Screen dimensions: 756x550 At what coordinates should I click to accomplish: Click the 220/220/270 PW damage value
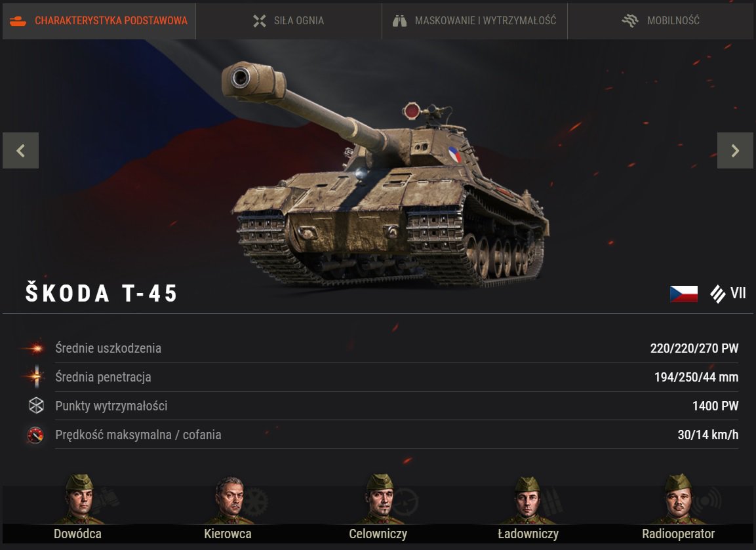pyautogui.click(x=694, y=348)
